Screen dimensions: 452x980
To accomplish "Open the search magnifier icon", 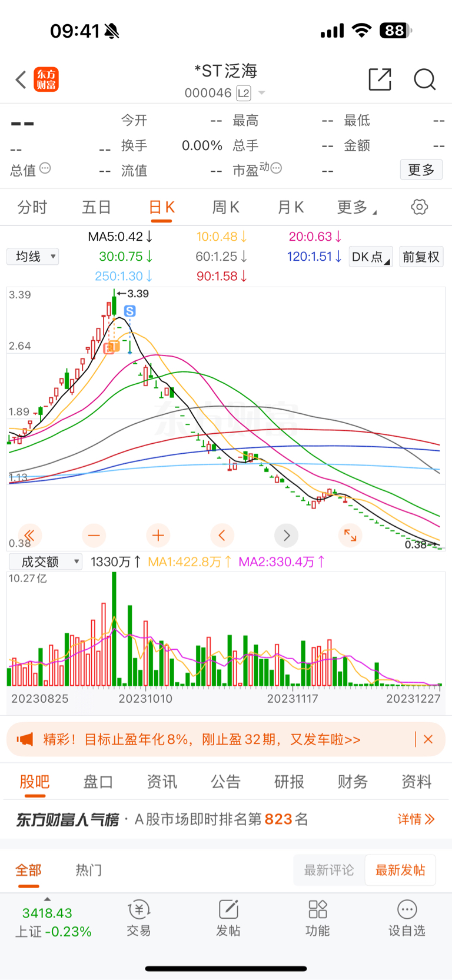I will [x=424, y=79].
